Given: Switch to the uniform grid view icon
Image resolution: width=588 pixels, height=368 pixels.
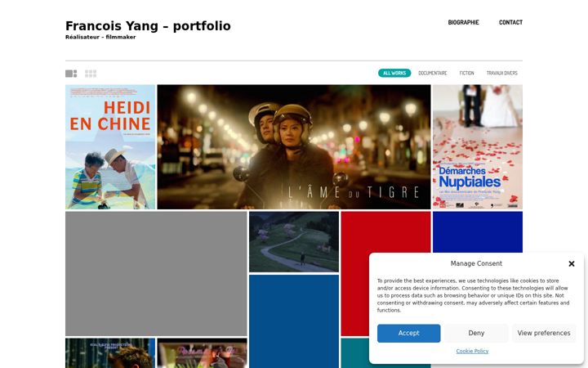Looking at the screenshot, I should 91,74.
